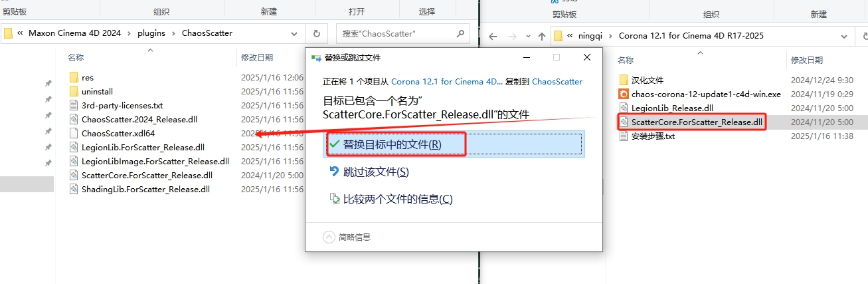Viewport: 868px width, 284px height.
Task: Go up one level in Corona window
Action: 542,36
